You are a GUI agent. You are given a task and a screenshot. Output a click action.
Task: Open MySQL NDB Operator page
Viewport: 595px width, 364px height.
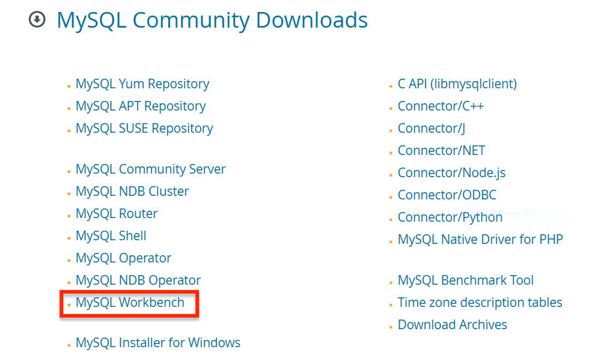coord(138,281)
